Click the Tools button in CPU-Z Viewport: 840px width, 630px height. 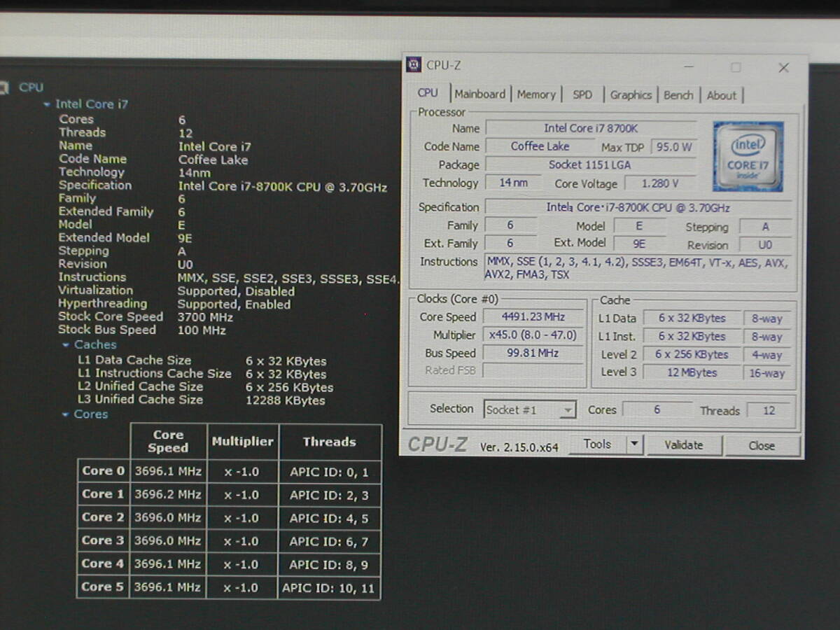(x=596, y=444)
